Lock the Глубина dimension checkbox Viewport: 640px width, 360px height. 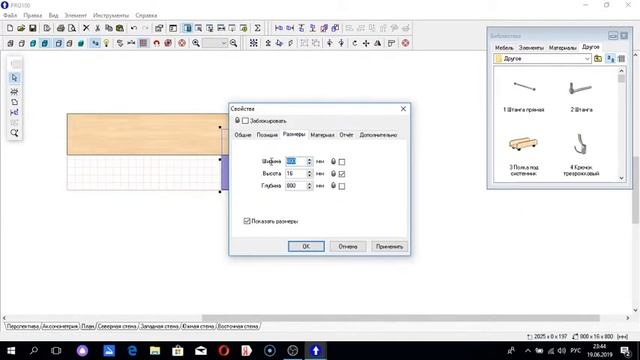(342, 186)
